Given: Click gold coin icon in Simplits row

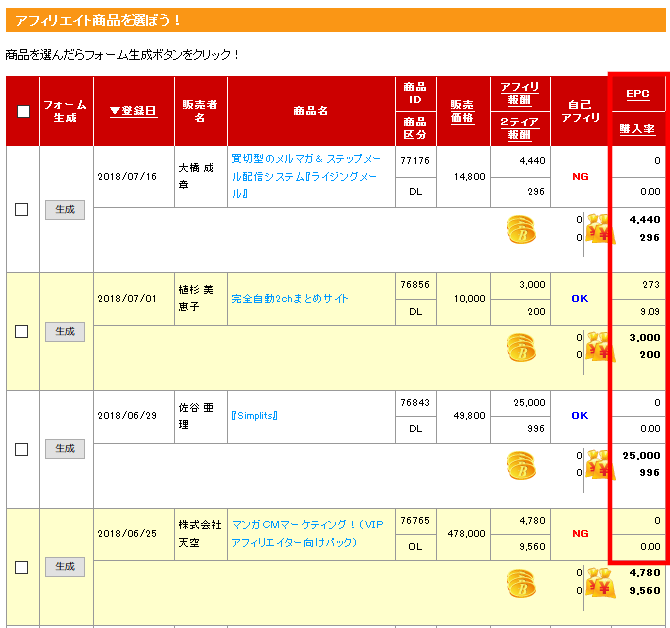Looking at the screenshot, I should (521, 465).
